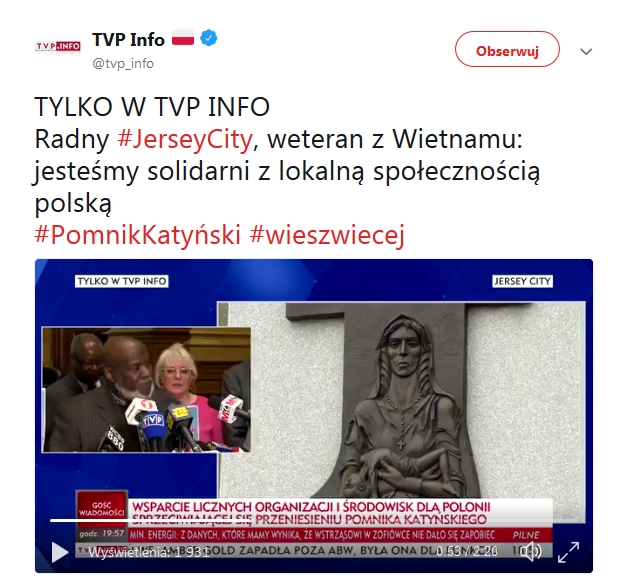
Task: Open the @tvp_info handle link
Action: coord(123,63)
